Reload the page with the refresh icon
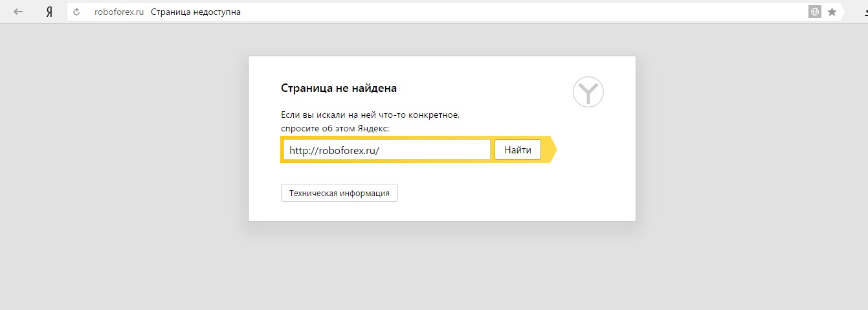This screenshot has height=310, width=868. coord(77,12)
